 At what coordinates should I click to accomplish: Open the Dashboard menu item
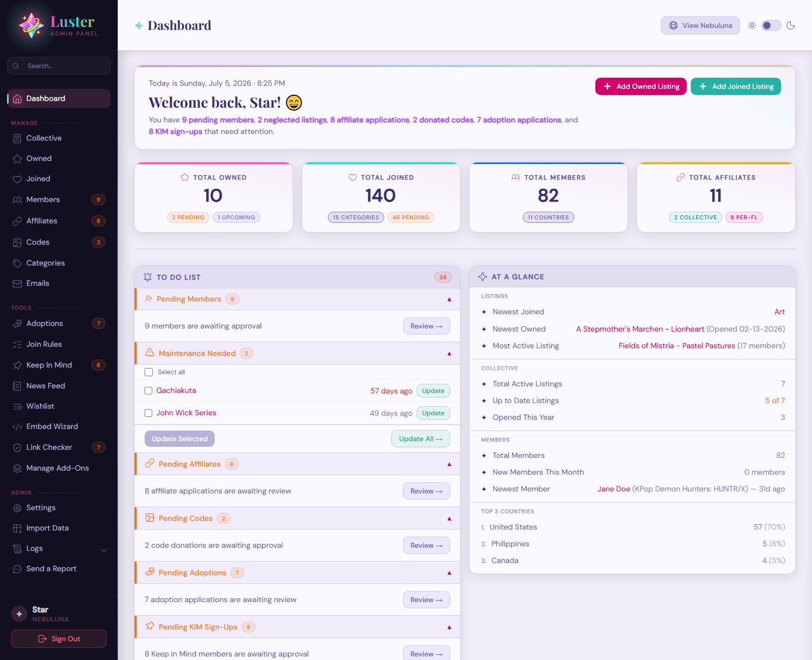[59, 98]
